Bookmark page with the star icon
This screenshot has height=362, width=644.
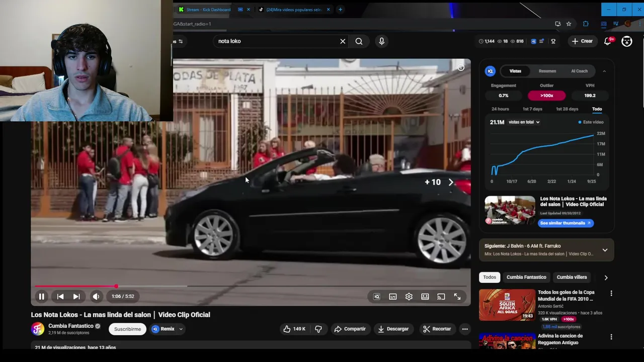(x=569, y=24)
